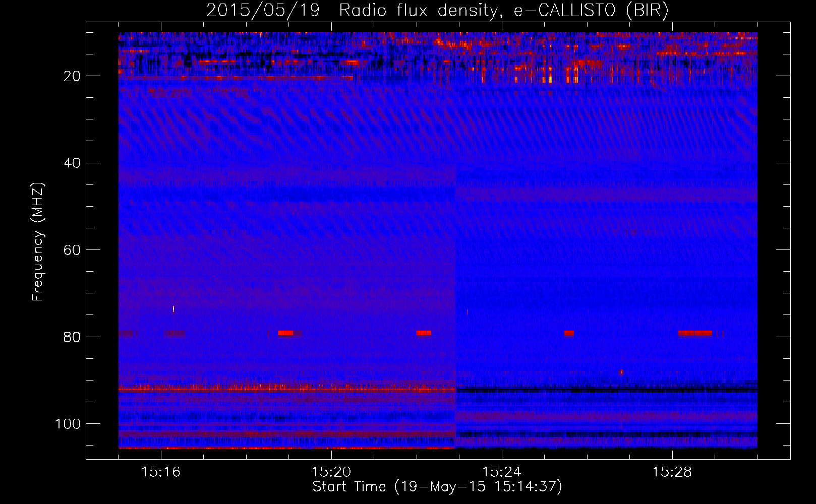Screen dimensions: 816x504
Task: Click the 'Frequency (MHZ)' axis label
Action: [x=38, y=241]
